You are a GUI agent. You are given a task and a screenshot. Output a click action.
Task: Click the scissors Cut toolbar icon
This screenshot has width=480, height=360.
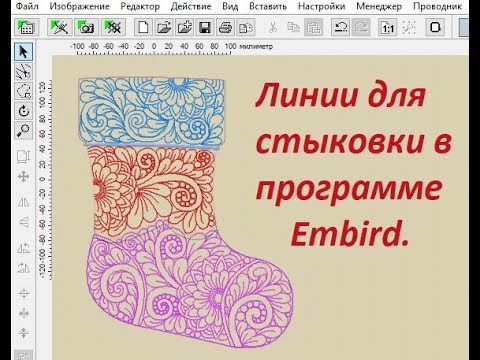click(x=273, y=27)
